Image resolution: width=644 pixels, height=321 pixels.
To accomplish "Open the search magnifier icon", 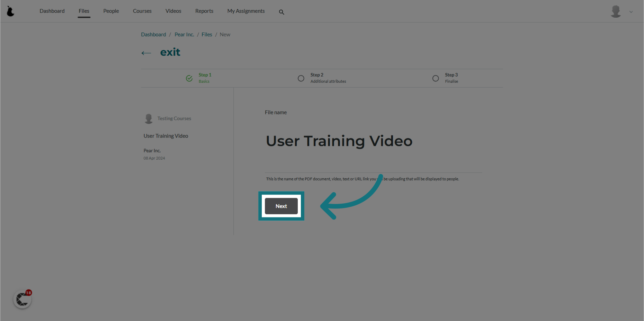I will [281, 12].
